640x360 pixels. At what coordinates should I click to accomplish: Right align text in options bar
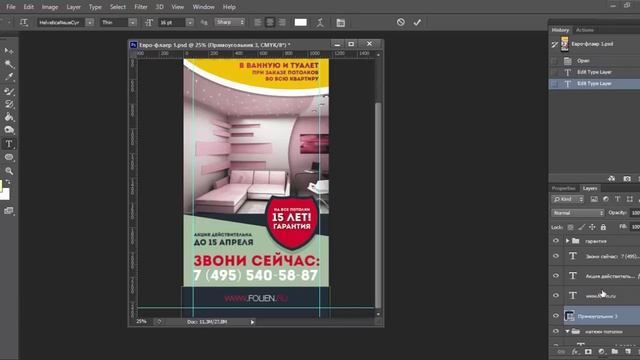pyautogui.click(x=282, y=22)
